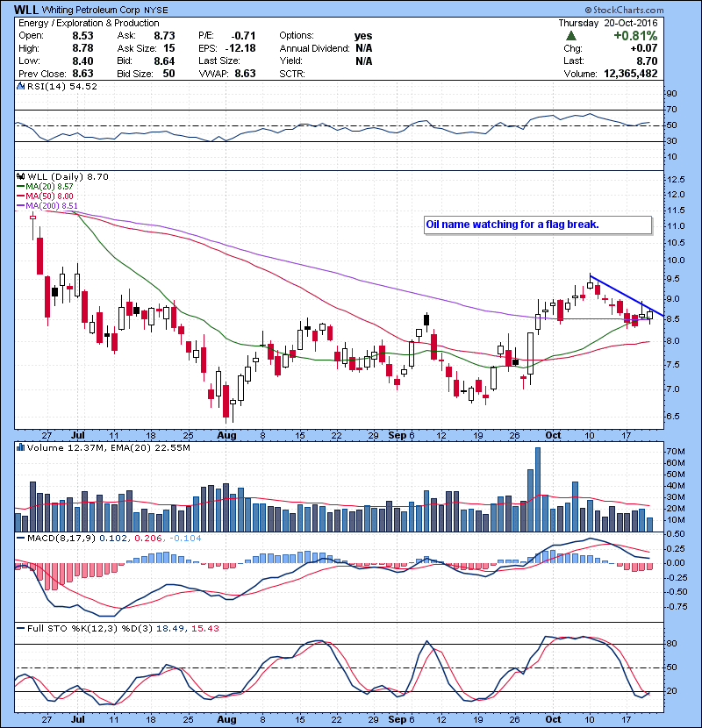Click the 90 RSI axis label
The image size is (702, 728).
click(671, 93)
